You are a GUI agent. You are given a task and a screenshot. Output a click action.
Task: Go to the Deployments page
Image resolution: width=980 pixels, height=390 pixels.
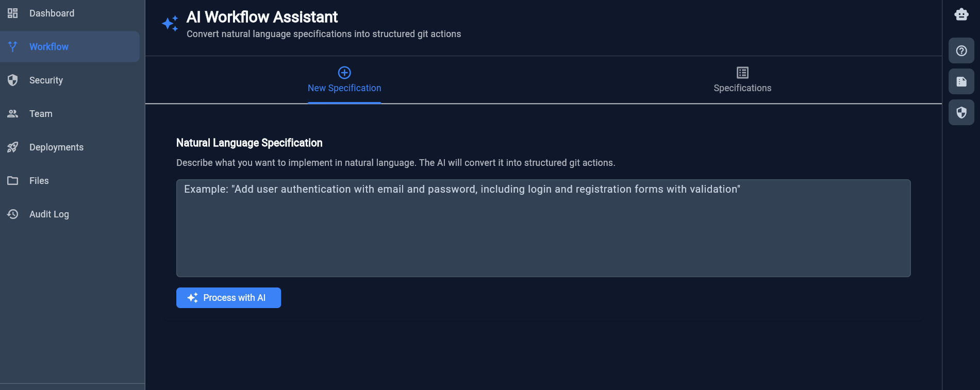pyautogui.click(x=56, y=147)
